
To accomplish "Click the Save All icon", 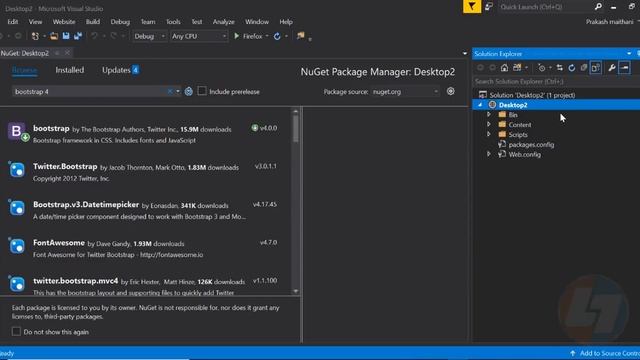I will 78,36.
